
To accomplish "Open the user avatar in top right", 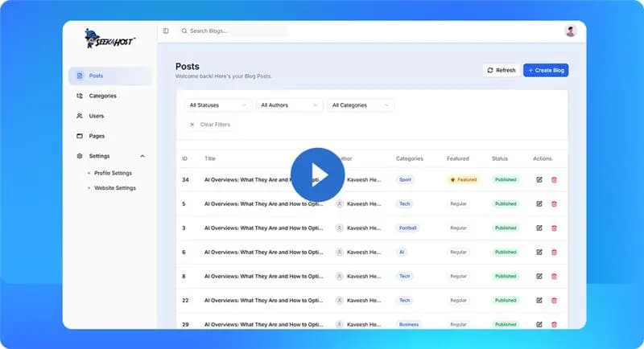I will (570, 31).
